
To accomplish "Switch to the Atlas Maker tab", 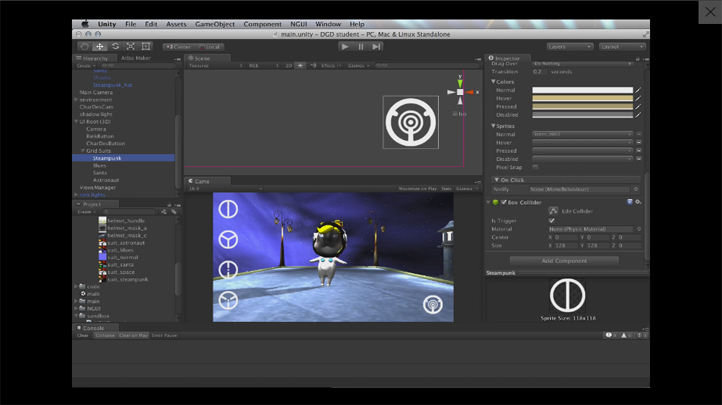I will tap(136, 58).
